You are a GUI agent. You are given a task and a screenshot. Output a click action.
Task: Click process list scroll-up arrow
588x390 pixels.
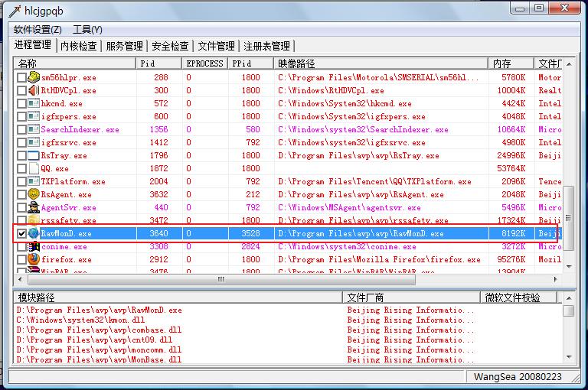[x=569, y=64]
